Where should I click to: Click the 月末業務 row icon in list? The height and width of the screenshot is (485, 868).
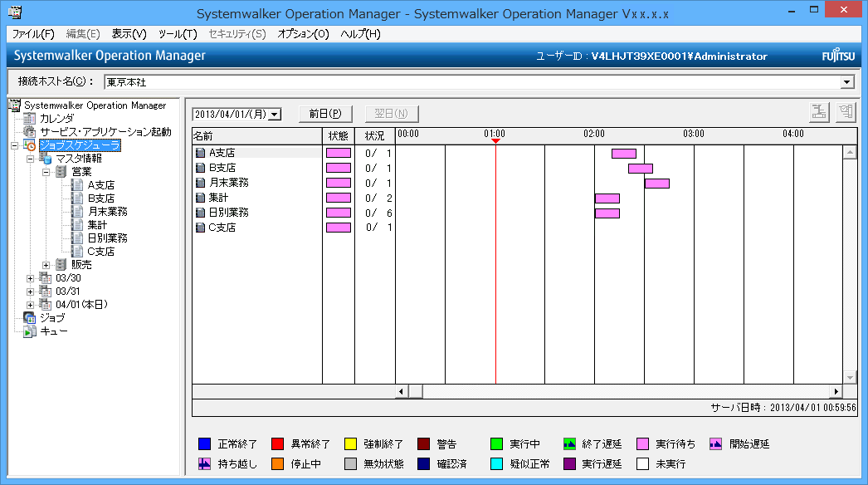pos(200,183)
